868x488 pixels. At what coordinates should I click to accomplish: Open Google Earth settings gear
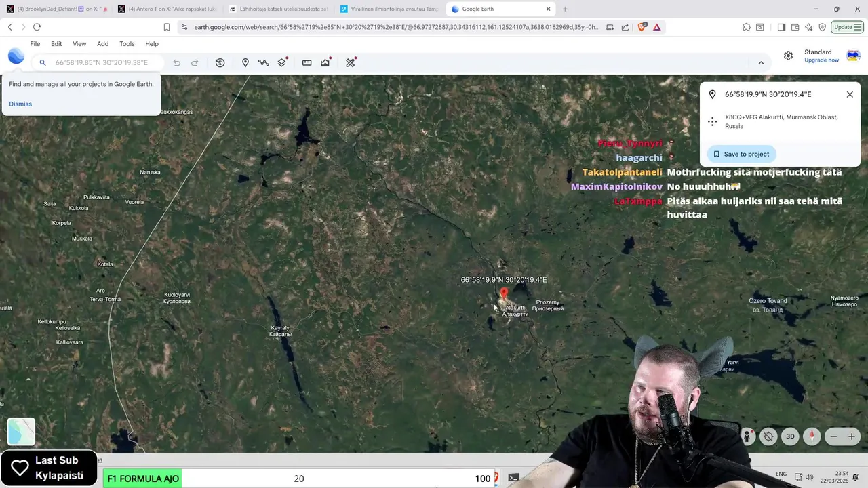coord(788,56)
